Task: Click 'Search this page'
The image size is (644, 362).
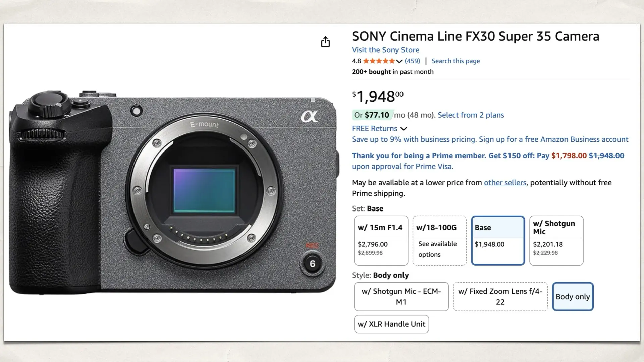Action: point(455,61)
